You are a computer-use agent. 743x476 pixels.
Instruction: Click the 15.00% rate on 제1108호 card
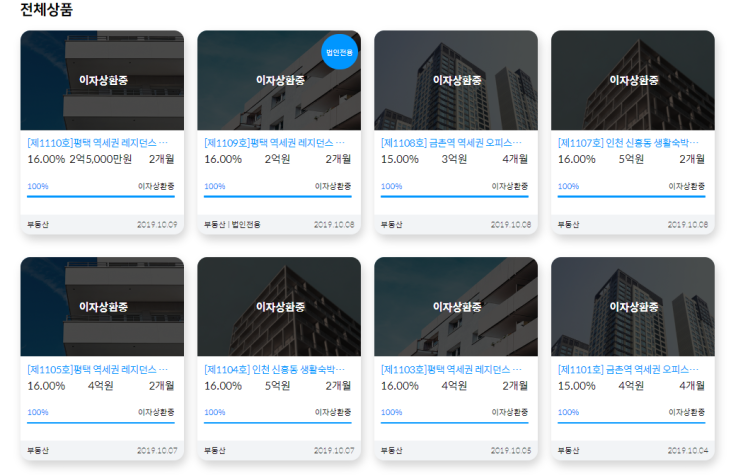[x=399, y=159]
